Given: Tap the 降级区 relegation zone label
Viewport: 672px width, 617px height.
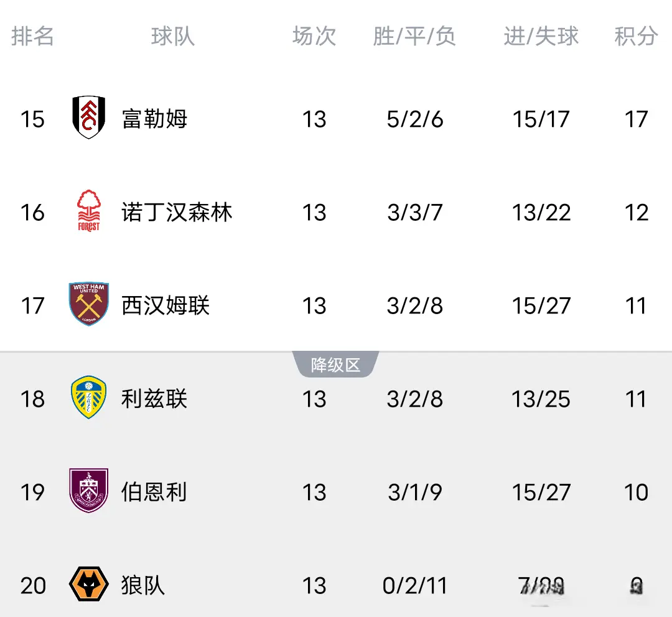Looking at the screenshot, I should 335,365.
